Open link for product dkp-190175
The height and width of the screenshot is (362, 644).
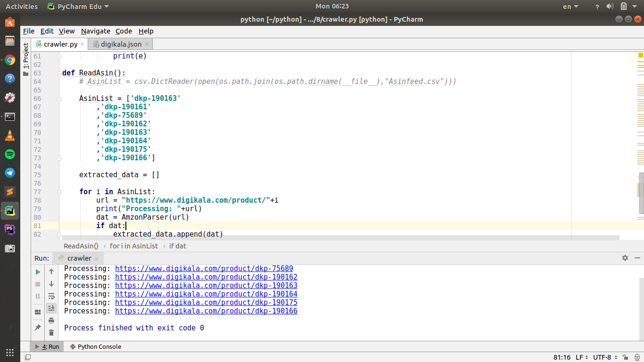(x=206, y=303)
